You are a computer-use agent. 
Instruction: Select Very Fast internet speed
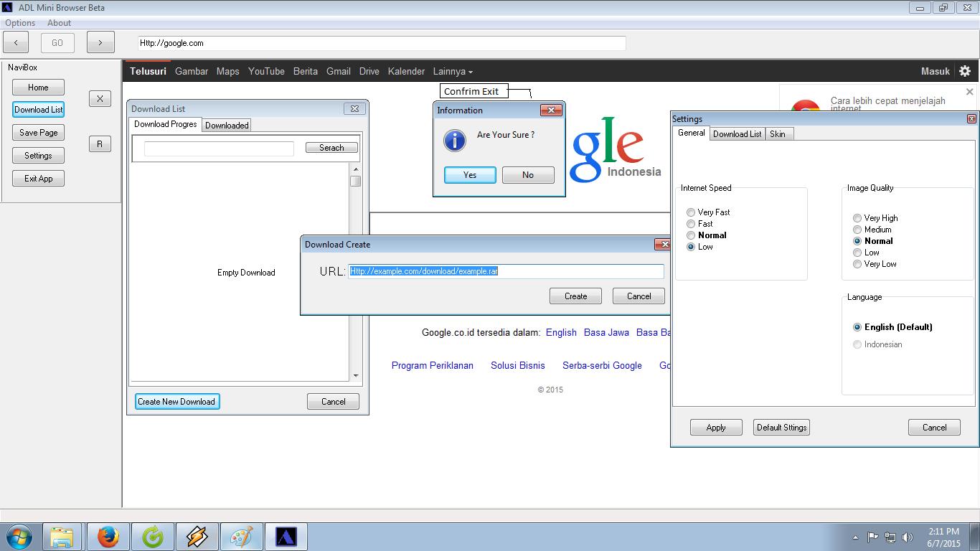pyautogui.click(x=708, y=212)
